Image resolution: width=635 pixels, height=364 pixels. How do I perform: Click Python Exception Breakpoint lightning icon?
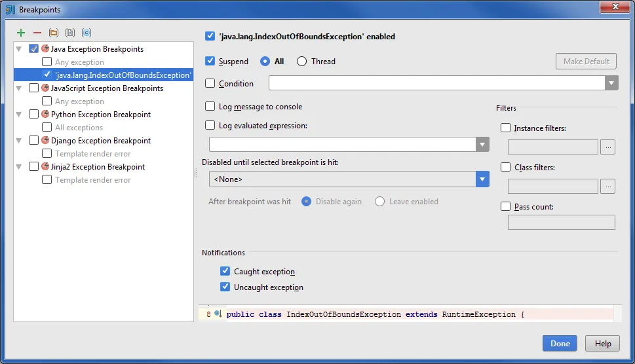pyautogui.click(x=45, y=114)
